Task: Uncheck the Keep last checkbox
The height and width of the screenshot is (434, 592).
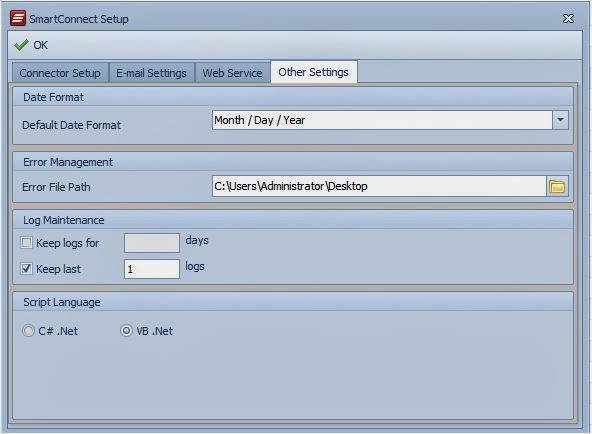Action: [26, 269]
